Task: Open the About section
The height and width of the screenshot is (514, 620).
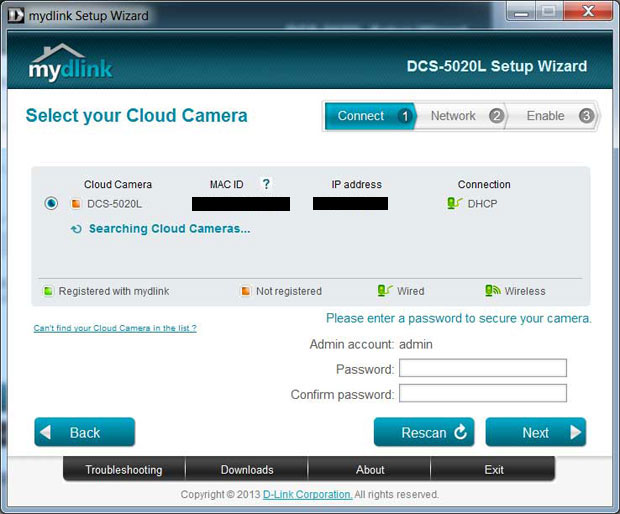Action: (x=370, y=469)
